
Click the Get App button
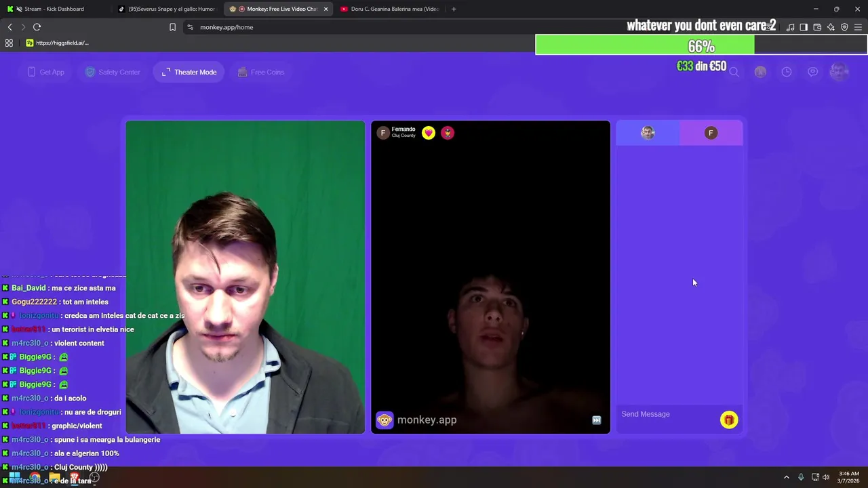point(46,72)
